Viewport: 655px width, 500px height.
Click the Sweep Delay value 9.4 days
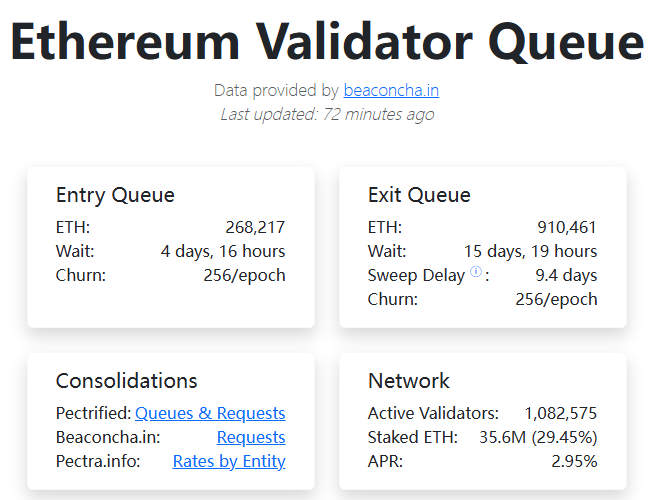click(566, 275)
